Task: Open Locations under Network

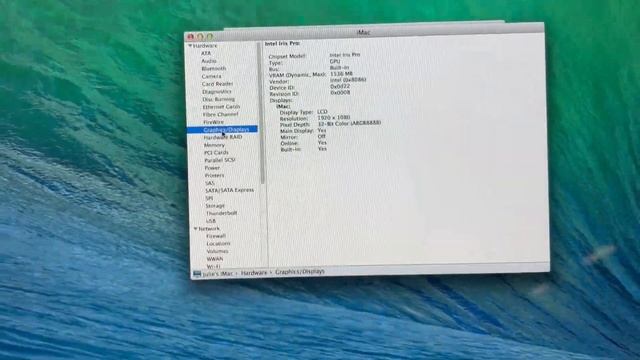Action: (218, 244)
